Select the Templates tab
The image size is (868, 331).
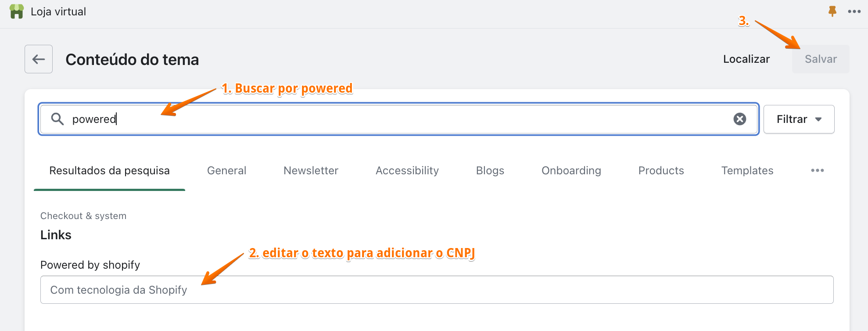747,170
